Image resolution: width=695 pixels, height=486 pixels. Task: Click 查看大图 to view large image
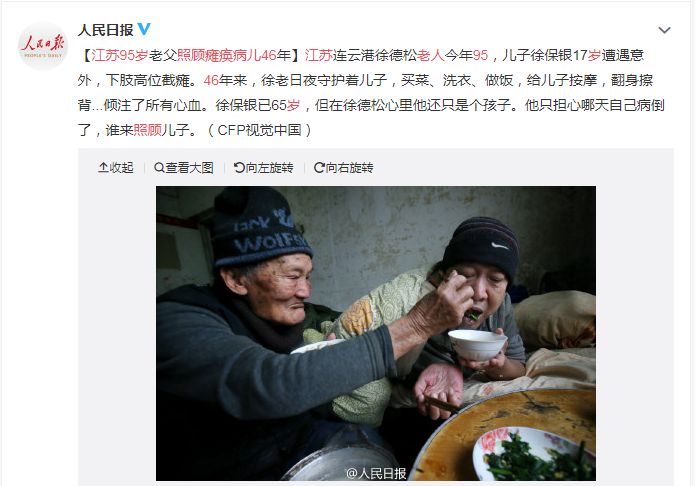184,168
